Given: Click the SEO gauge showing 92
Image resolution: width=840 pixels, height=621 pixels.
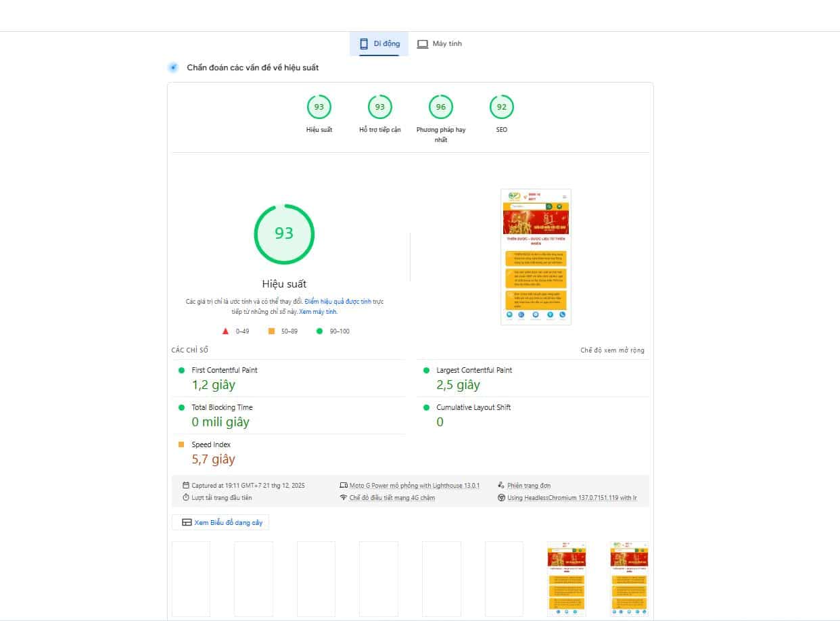Looking at the screenshot, I should pos(501,106).
